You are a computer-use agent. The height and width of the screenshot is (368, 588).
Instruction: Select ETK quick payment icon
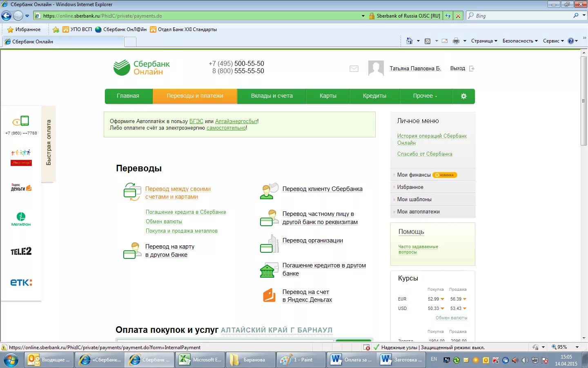point(21,283)
